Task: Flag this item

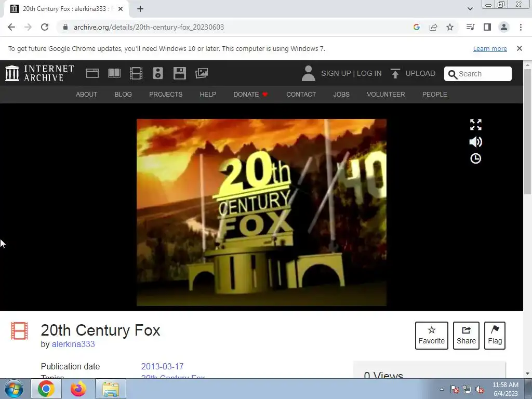Action: point(495,336)
